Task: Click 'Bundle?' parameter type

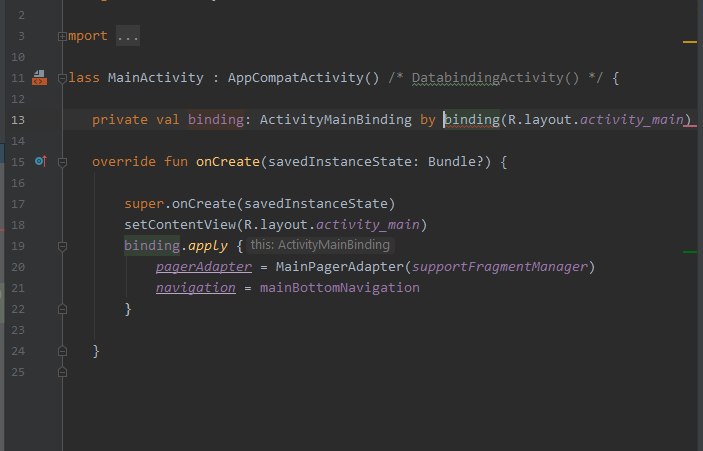Action: click(x=456, y=161)
